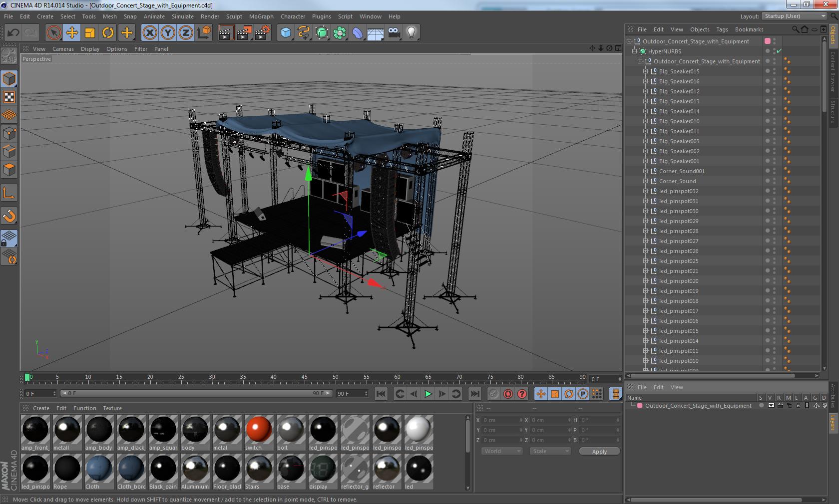The image size is (839, 504).
Task: Open material manager Texture menu
Action: [x=112, y=408]
